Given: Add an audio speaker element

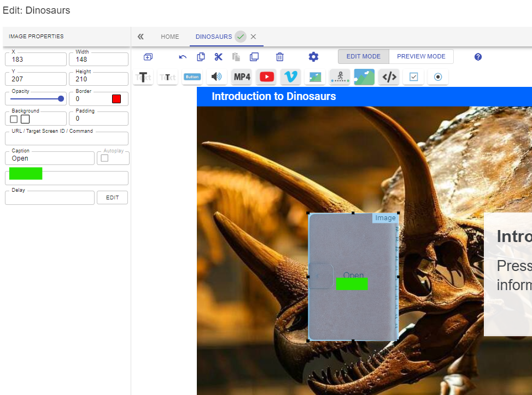Looking at the screenshot, I should coord(217,77).
